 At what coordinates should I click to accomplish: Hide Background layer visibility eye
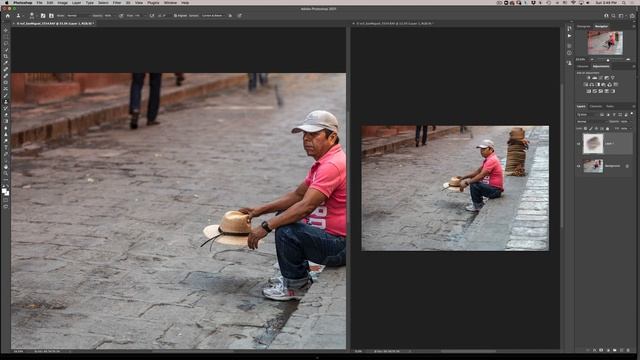tap(578, 166)
